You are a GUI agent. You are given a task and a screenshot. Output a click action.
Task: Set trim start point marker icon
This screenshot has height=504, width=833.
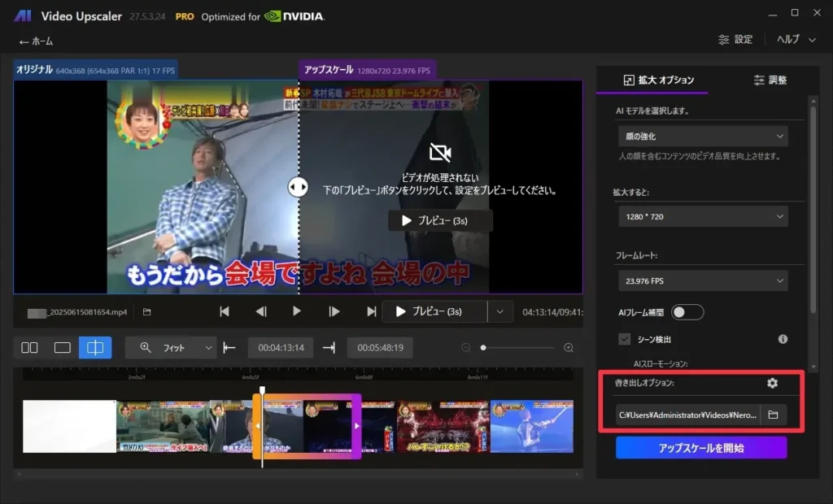click(x=229, y=348)
